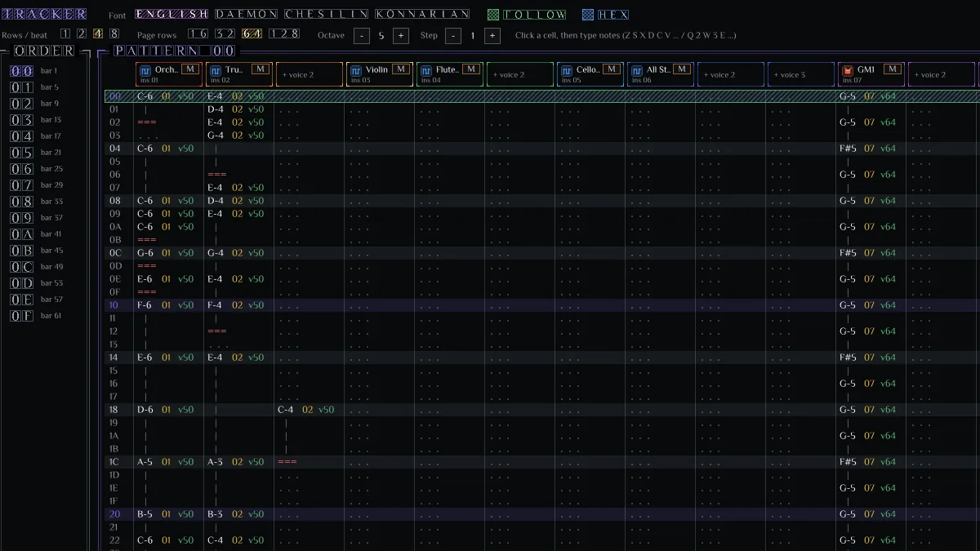Mute the Violin track
This screenshot has width=980, height=551.
point(401,69)
